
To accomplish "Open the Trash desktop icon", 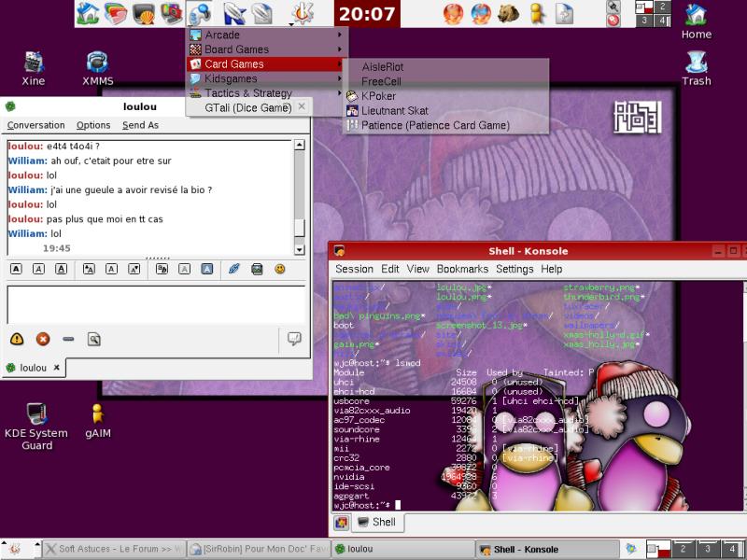I will click(x=696, y=68).
